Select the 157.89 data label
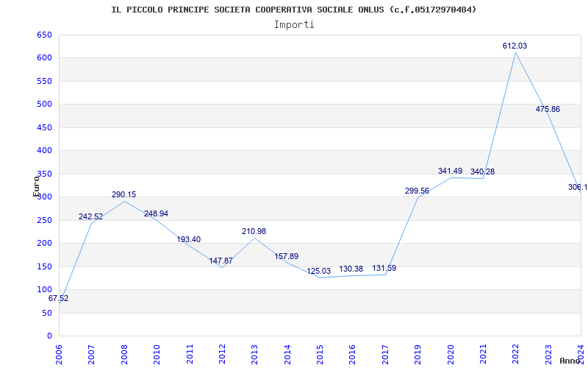Viewport: 588px width, 368px height. click(287, 256)
